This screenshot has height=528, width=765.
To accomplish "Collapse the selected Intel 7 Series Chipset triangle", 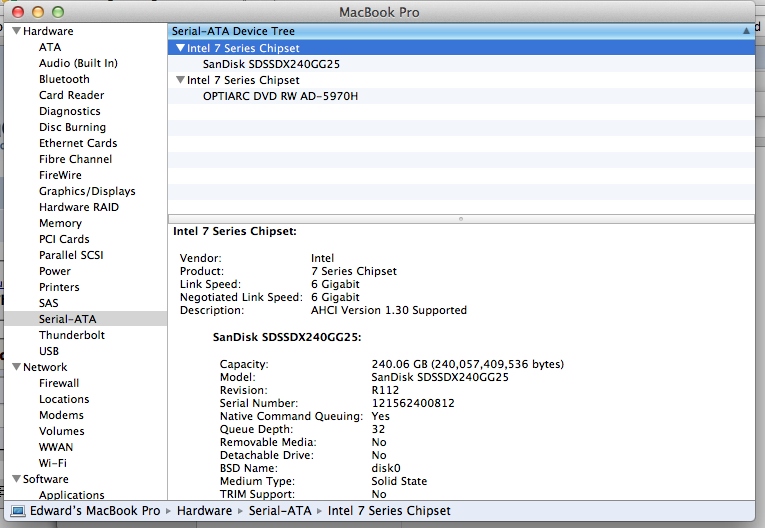I will click(181, 48).
